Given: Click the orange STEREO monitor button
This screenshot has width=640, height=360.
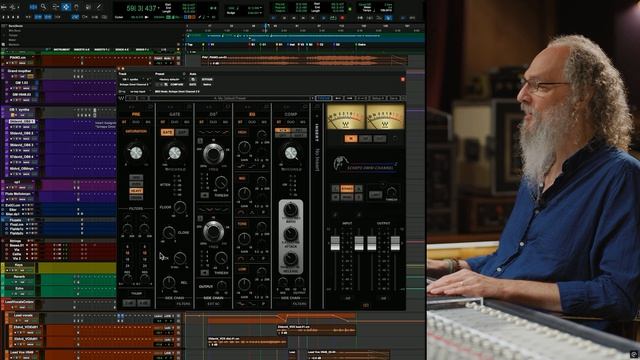Looking at the screenshot, I should [x=347, y=188].
